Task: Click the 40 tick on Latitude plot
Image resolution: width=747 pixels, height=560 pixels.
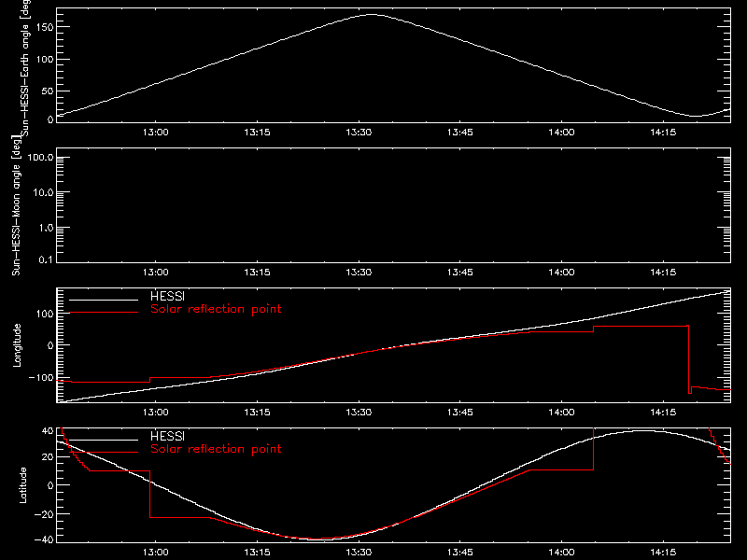Action: pos(48,430)
